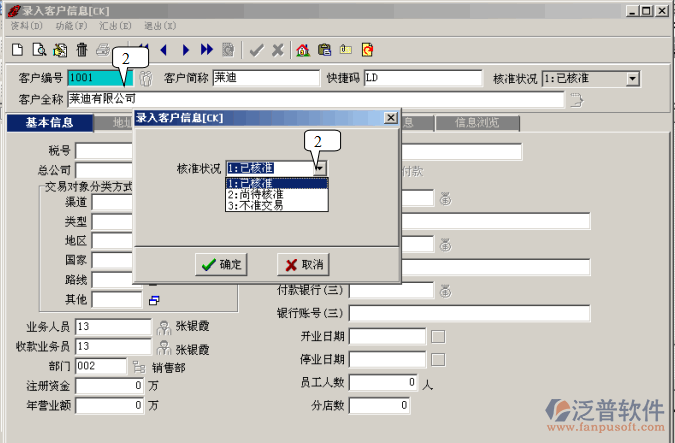Open department lookup icon beside 部门 field
The image size is (675, 443).
point(138,367)
